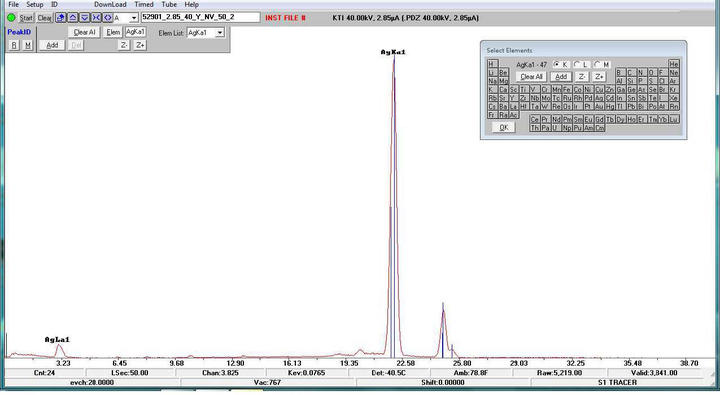Open the Help menu
Screen dimensions: 720x395
(x=191, y=5)
